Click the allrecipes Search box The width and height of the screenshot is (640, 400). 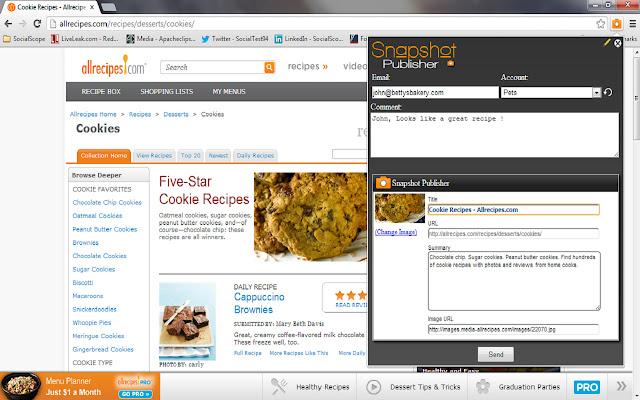[213, 67]
